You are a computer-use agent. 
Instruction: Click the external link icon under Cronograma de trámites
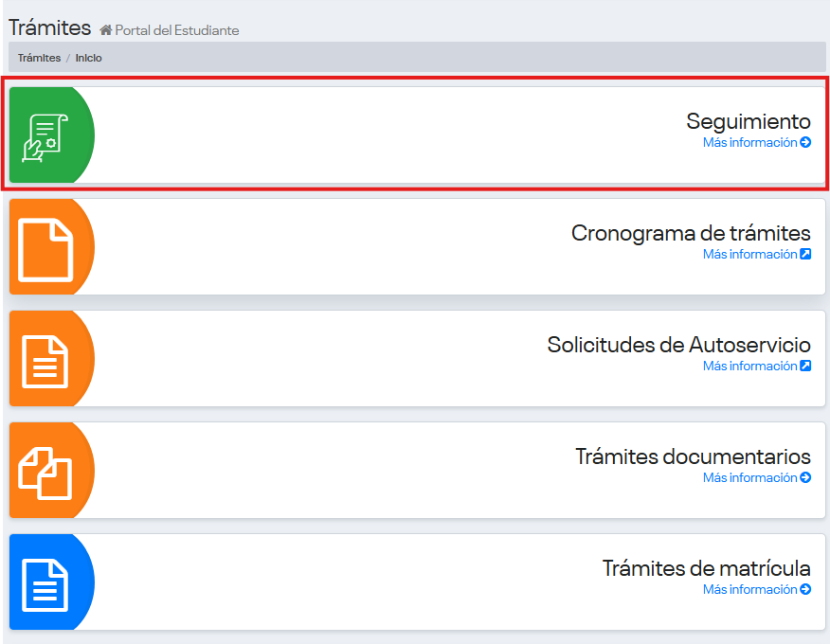pyautogui.click(x=805, y=255)
